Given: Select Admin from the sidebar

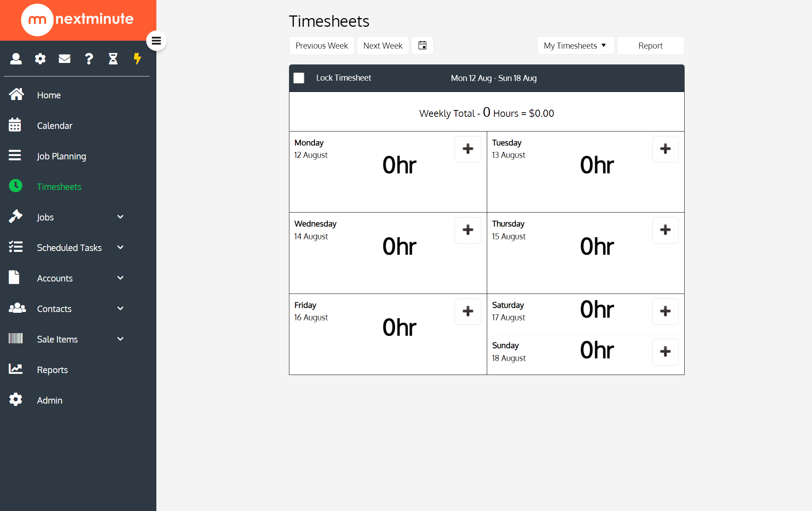Looking at the screenshot, I should coord(49,400).
